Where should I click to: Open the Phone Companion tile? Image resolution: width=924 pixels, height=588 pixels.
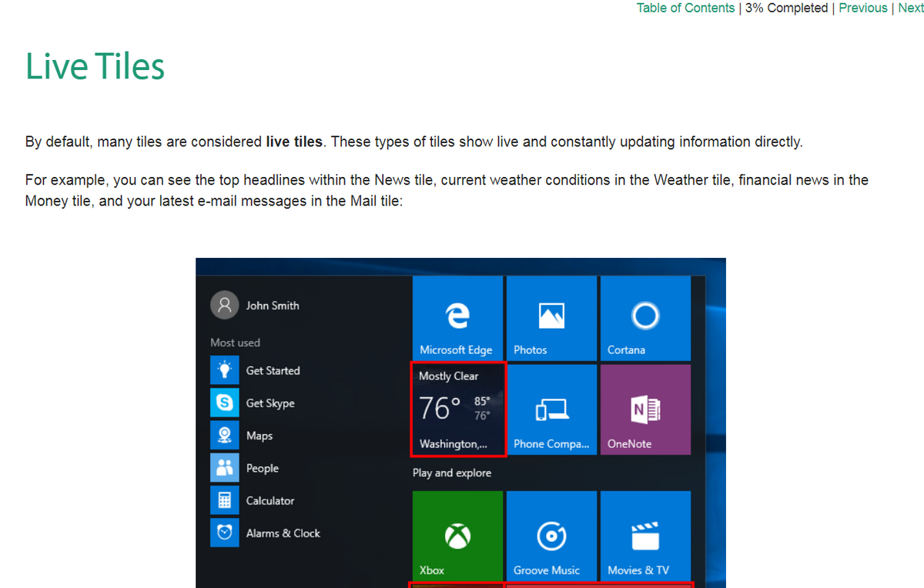[x=551, y=409]
